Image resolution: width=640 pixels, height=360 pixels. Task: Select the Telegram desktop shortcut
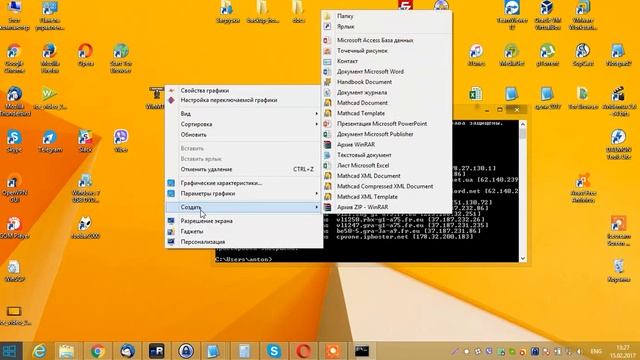pyautogui.click(x=50, y=141)
